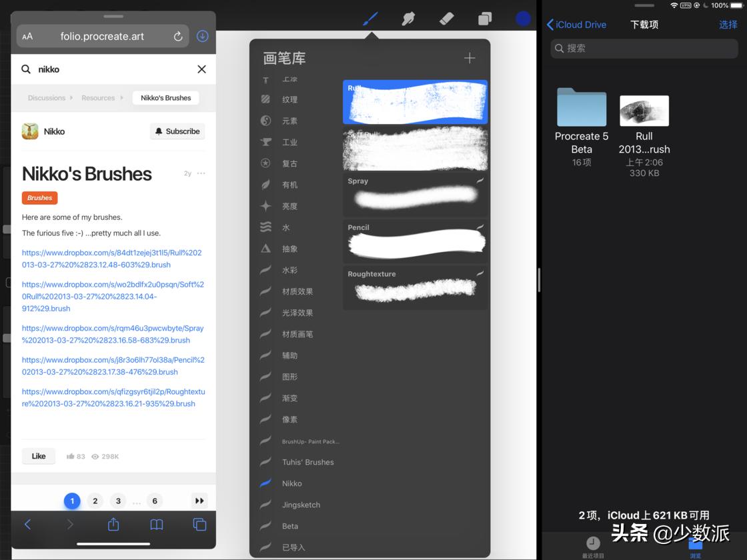Switch to 最近项目 tab in Files

coord(593,547)
